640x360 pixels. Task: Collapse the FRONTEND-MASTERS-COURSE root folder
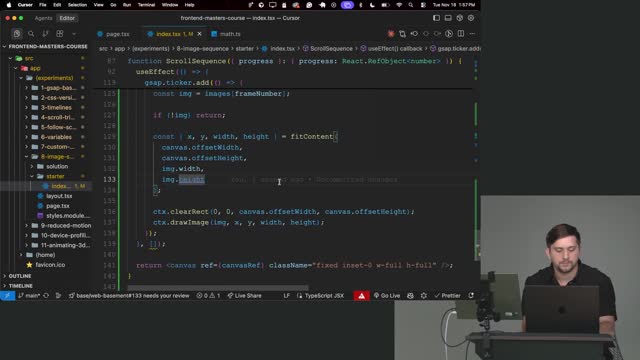[47, 47]
